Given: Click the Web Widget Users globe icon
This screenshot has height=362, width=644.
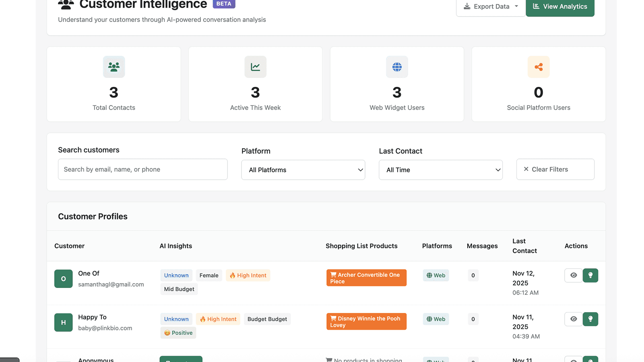Looking at the screenshot, I should click(x=397, y=67).
